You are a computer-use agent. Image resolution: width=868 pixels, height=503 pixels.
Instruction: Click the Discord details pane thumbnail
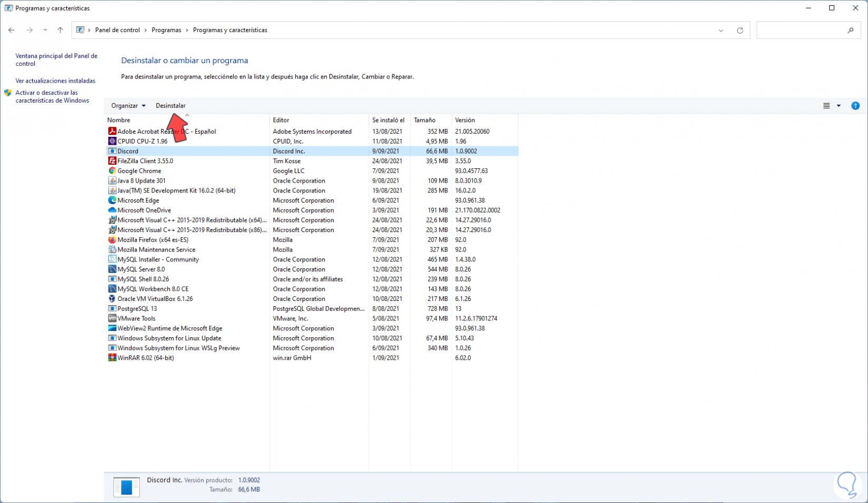point(126,487)
